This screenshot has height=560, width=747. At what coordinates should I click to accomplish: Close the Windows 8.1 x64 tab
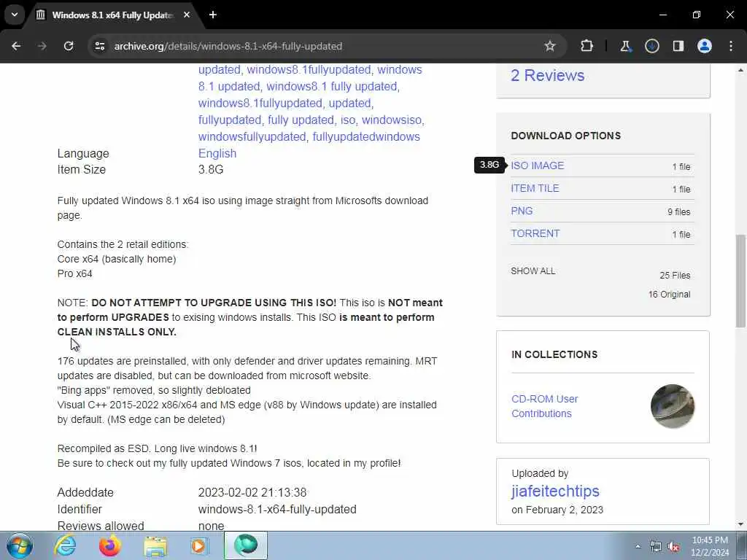pos(187,15)
